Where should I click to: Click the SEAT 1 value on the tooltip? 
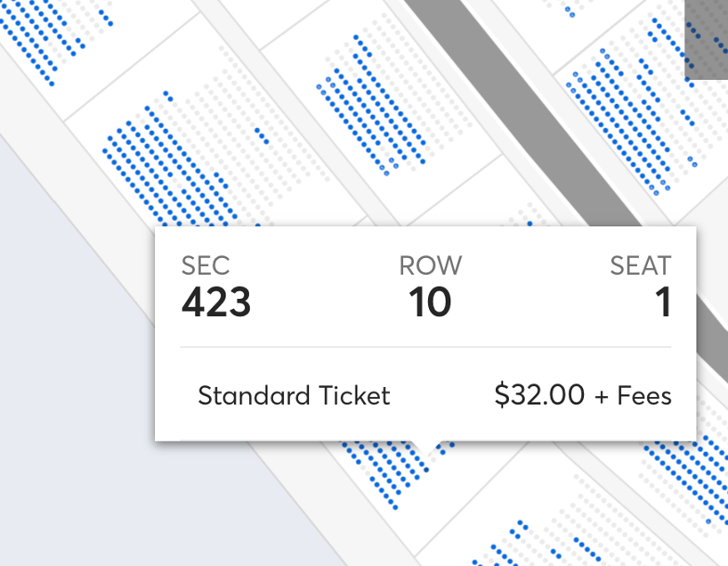click(663, 303)
